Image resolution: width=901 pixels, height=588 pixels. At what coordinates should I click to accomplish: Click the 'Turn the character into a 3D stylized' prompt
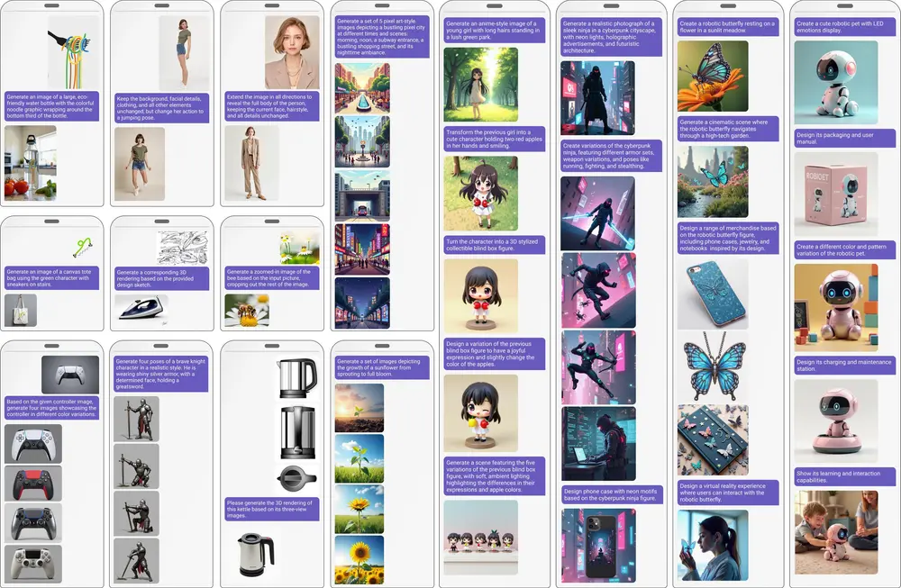pos(494,245)
